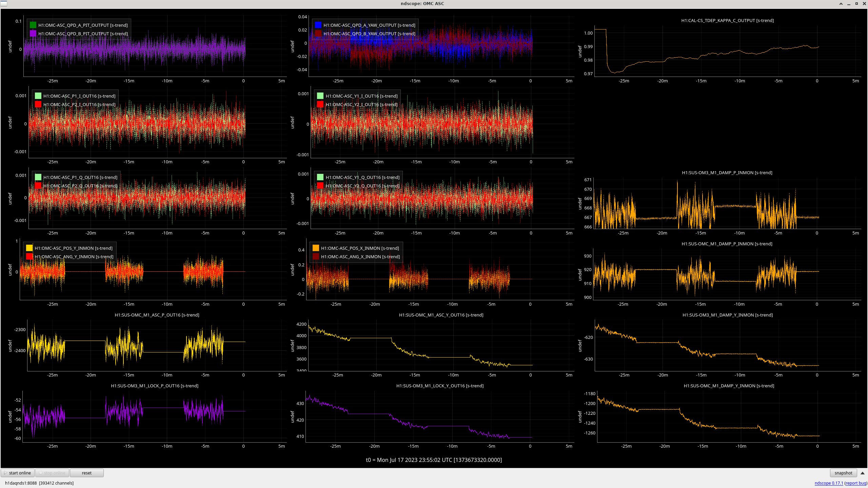Click the SUS-OMC_M1_ASC_Y_OUT16 plot title

pyautogui.click(x=441, y=315)
